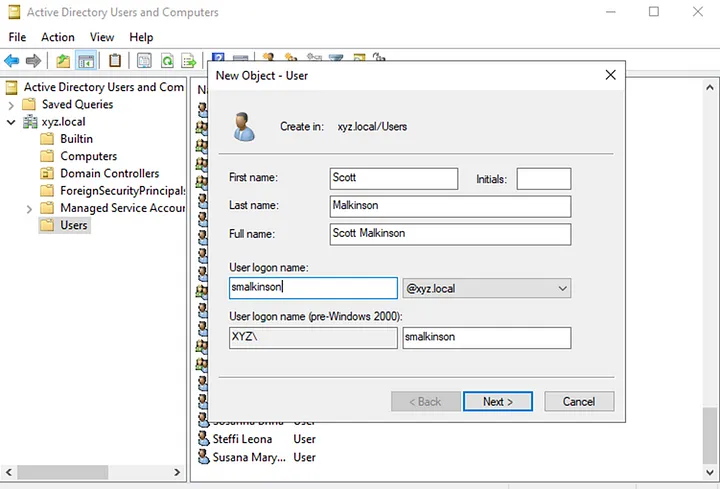The image size is (720, 489).
Task: Toggle Show/Hide Console Tree icon
Action: coord(86,60)
